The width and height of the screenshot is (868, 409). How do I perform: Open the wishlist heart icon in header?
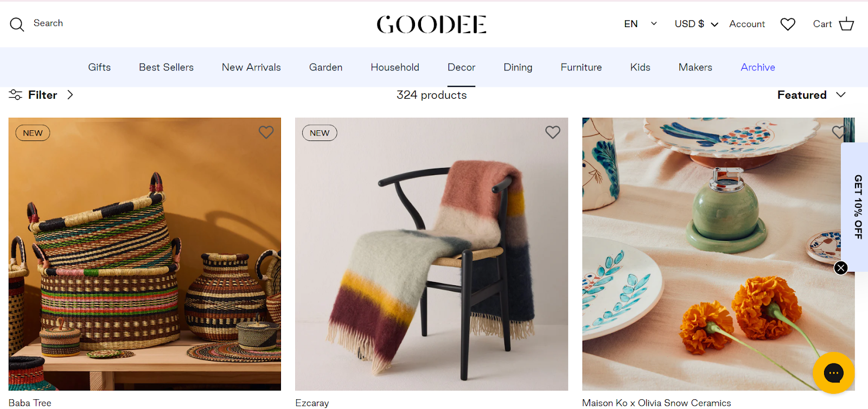coord(788,24)
